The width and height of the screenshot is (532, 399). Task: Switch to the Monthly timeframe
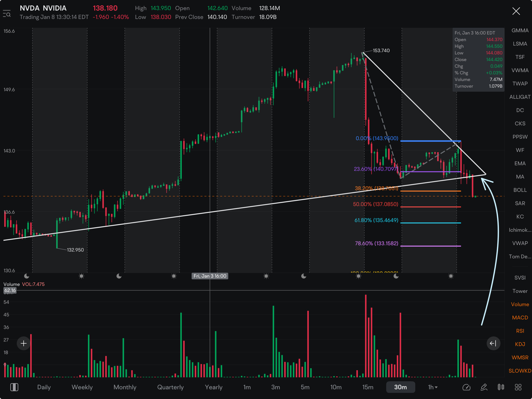pyautogui.click(x=125, y=387)
